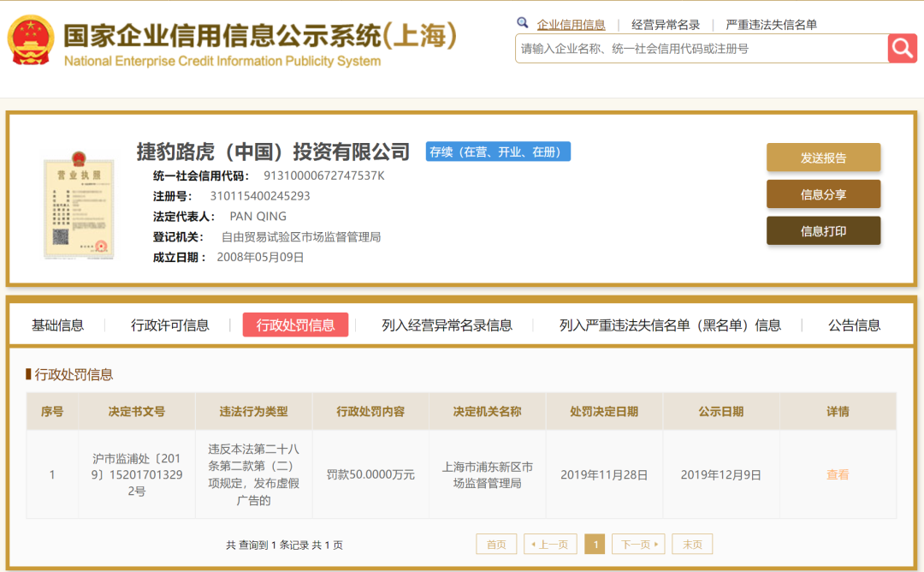The image size is (924, 572).
Task: Click the 公示日期 column header
Action: (721, 412)
